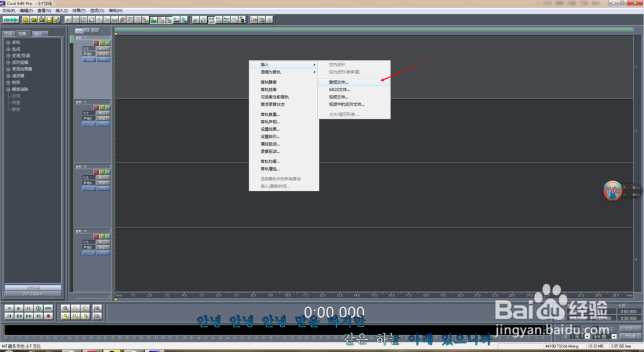Screen dimensions: 644x352
Task: Click the Zoom In vertically icon
Action: (x=97, y=308)
